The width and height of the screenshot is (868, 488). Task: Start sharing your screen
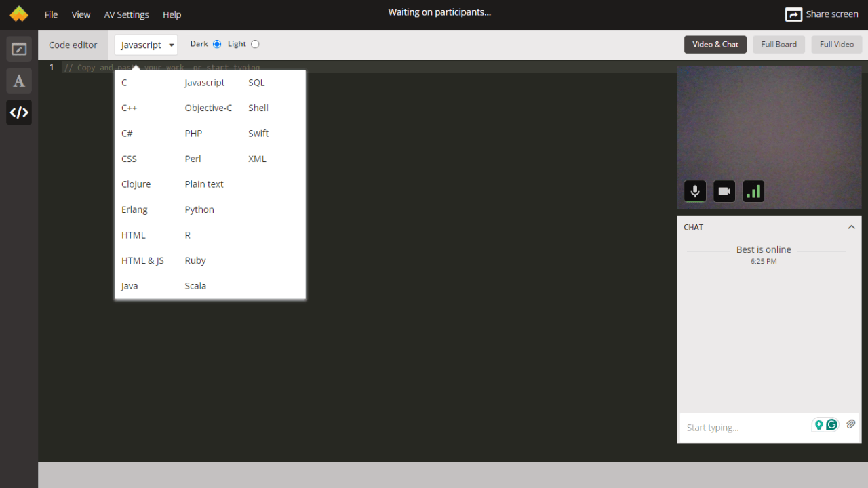pyautogui.click(x=822, y=14)
